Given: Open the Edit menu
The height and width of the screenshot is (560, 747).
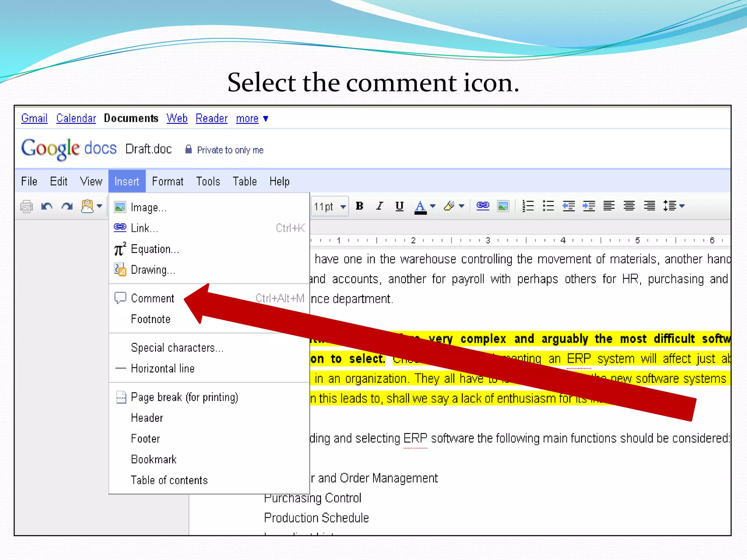Looking at the screenshot, I should pyautogui.click(x=59, y=181).
